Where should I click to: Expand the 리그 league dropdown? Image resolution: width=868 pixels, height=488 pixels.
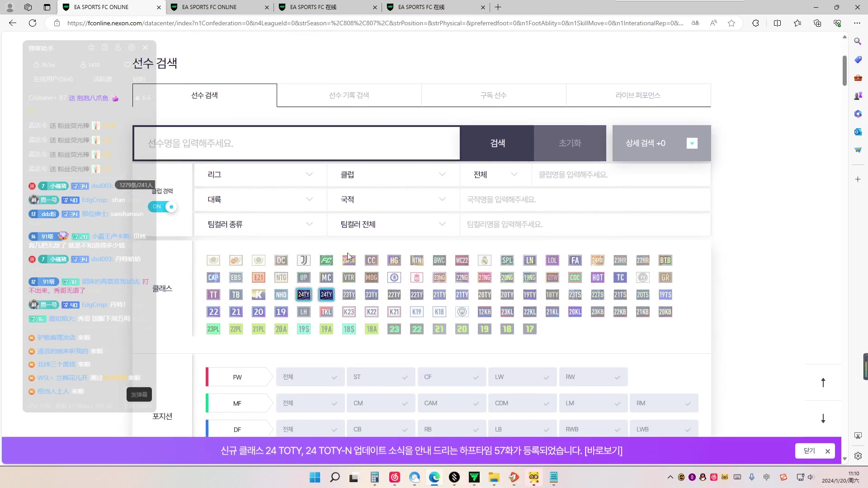(x=260, y=174)
